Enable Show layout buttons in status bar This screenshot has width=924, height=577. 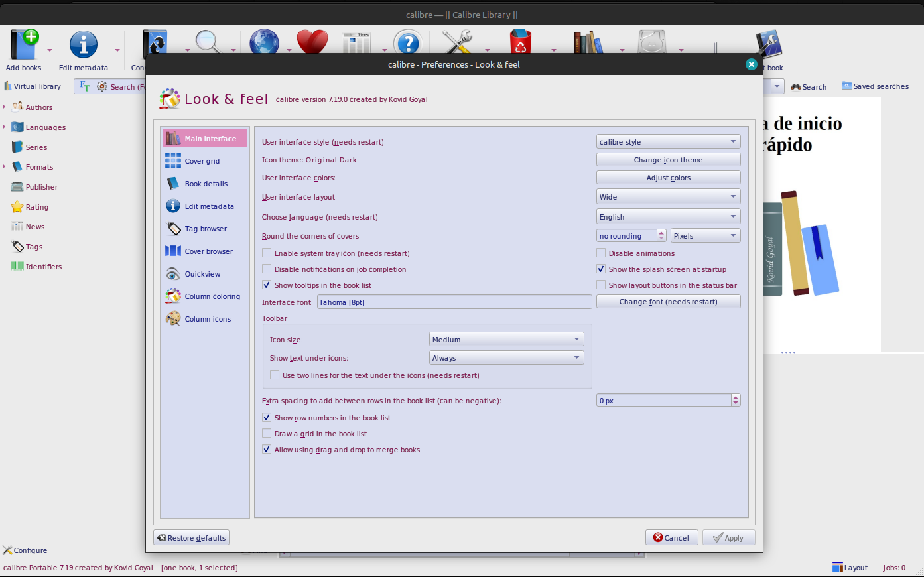[601, 285]
